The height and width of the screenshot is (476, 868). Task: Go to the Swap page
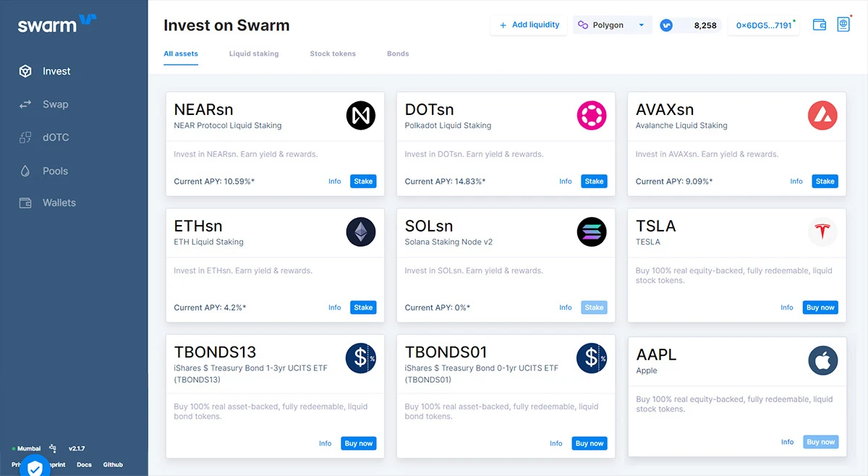coord(55,104)
